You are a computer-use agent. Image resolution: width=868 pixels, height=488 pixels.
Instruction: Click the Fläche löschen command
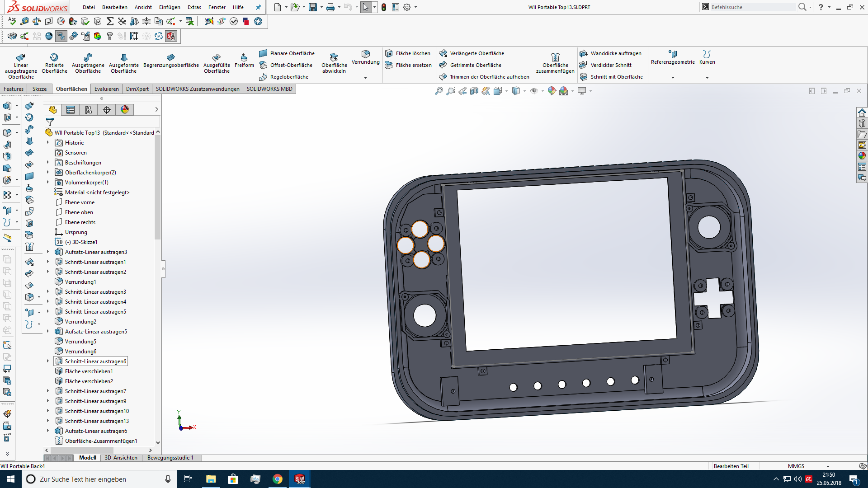pyautogui.click(x=408, y=53)
